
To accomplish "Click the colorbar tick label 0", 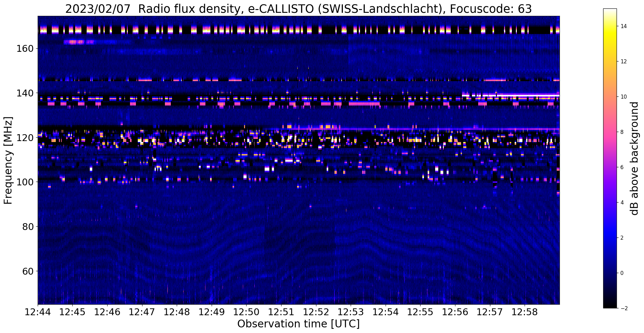I will 622,273.
